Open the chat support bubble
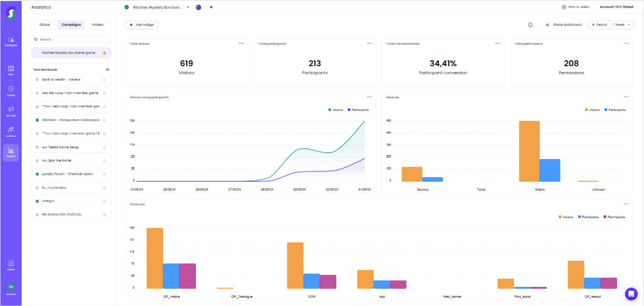The width and height of the screenshot is (644, 306). pos(631,293)
